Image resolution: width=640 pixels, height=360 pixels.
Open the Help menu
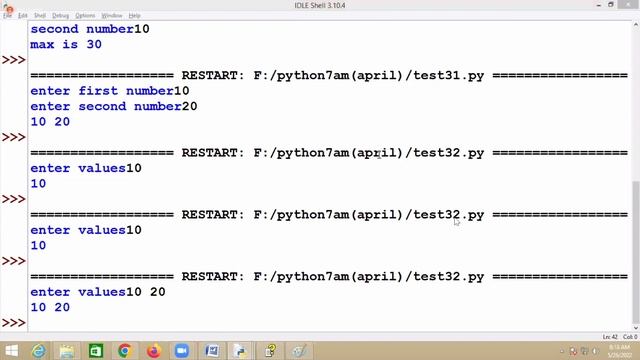point(134,16)
